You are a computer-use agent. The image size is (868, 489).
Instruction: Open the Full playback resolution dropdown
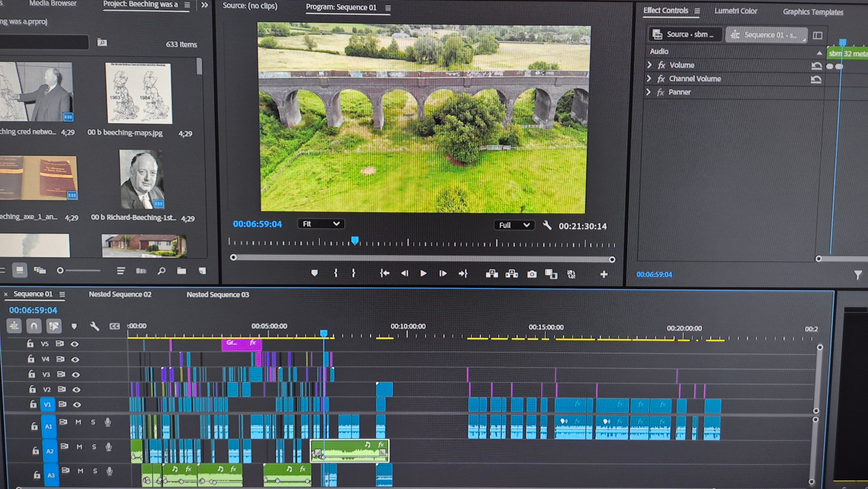tap(514, 225)
